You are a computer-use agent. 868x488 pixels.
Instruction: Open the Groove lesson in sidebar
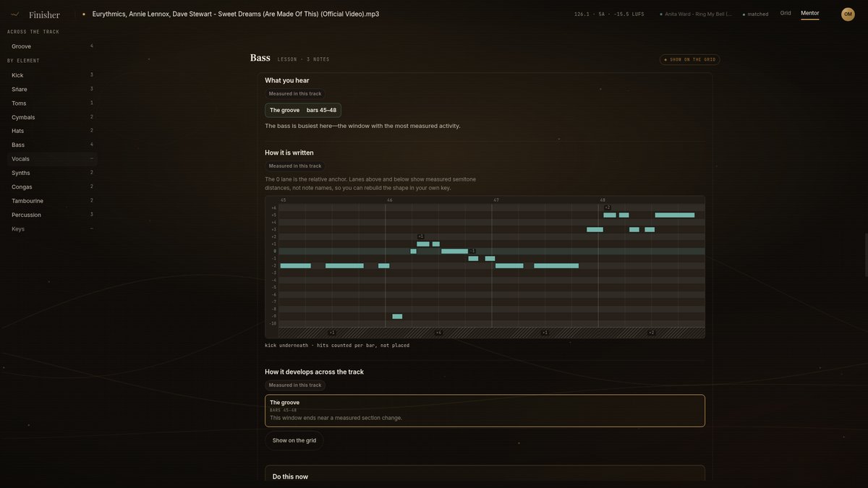(52, 46)
